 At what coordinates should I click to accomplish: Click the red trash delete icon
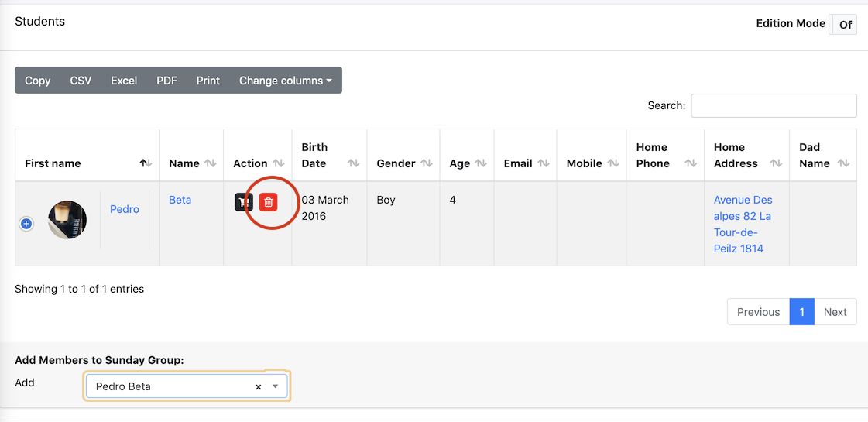(269, 202)
